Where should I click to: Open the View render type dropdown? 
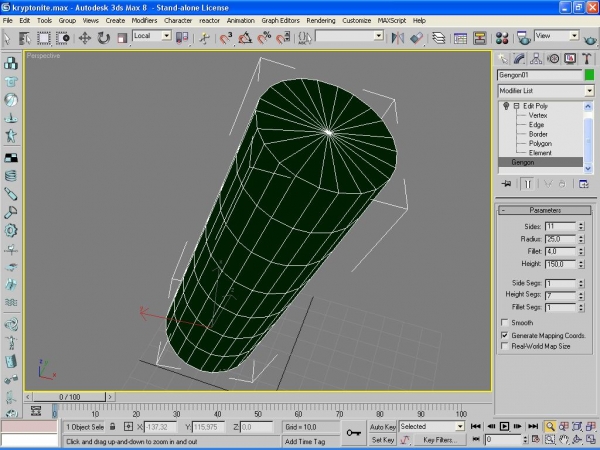[x=574, y=36]
